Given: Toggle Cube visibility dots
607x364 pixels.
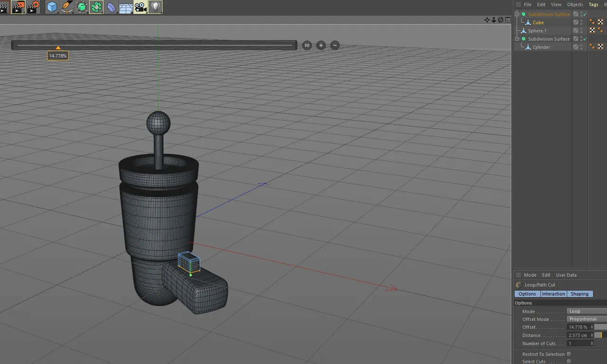Looking at the screenshot, I should point(581,22).
